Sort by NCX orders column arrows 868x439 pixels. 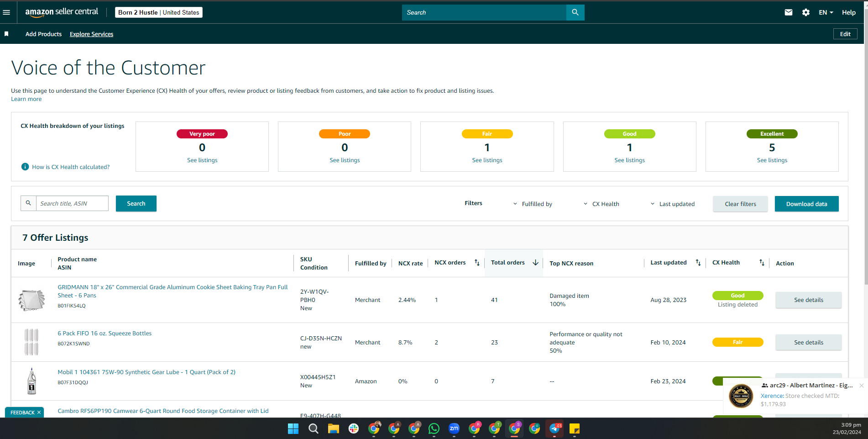pyautogui.click(x=477, y=263)
